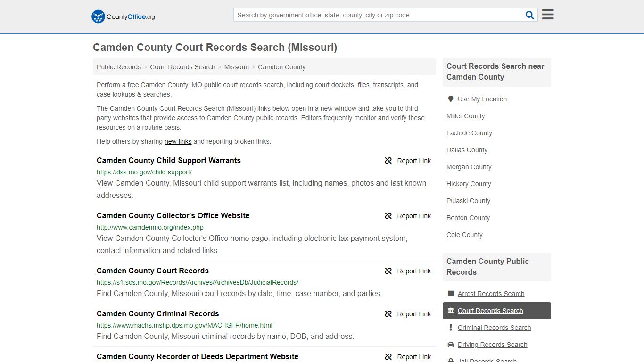Open Cole County court records
This screenshot has height=362, width=644.
[x=465, y=235]
